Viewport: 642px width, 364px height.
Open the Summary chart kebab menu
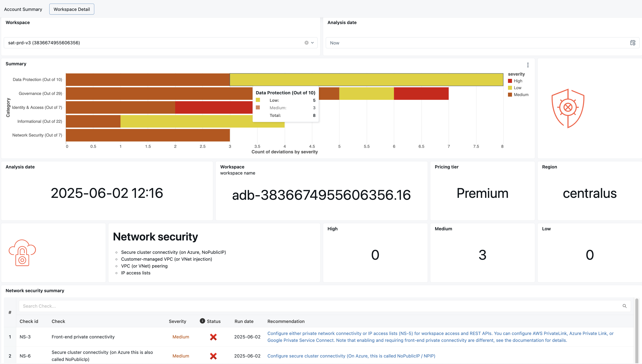pos(528,65)
